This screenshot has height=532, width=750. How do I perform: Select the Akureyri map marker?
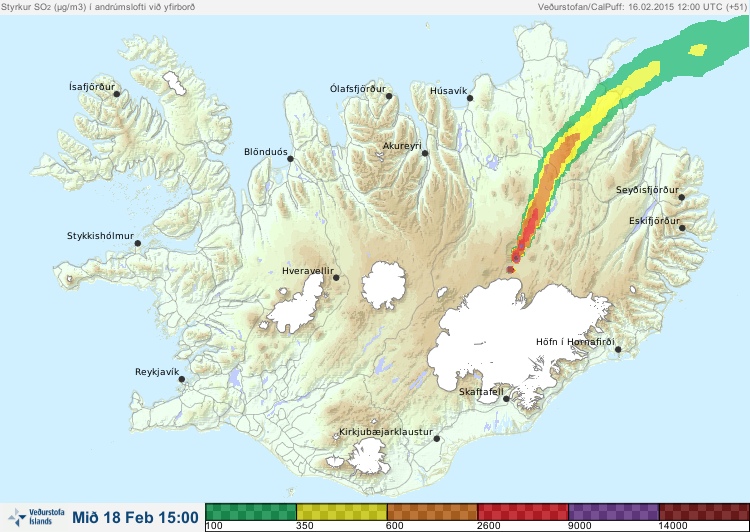coord(425,153)
